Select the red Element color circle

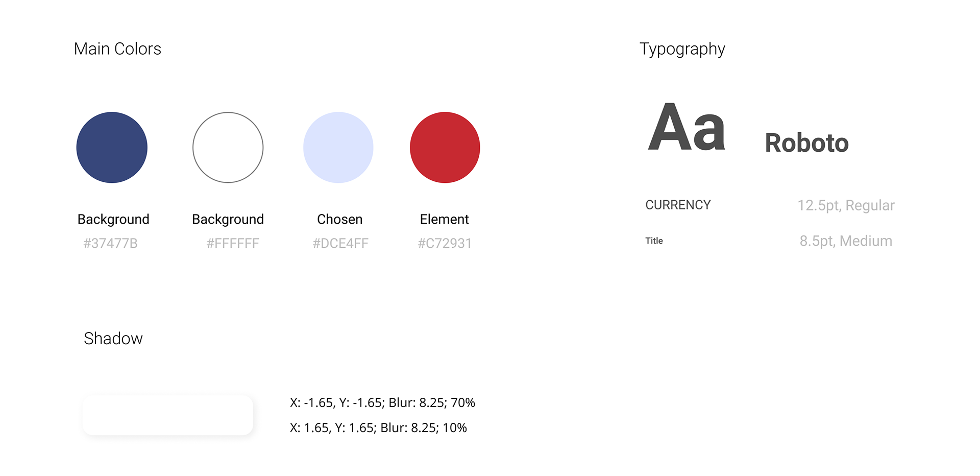pos(445,148)
